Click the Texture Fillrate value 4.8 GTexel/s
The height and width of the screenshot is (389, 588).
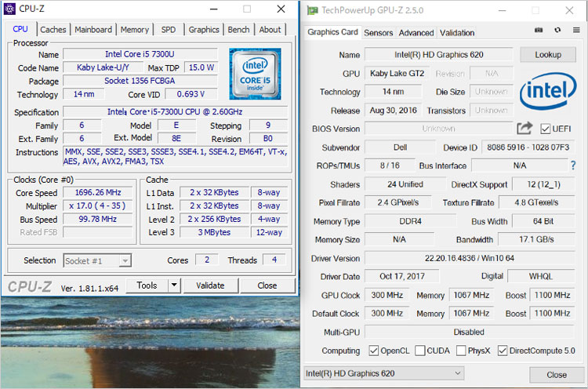coord(536,202)
